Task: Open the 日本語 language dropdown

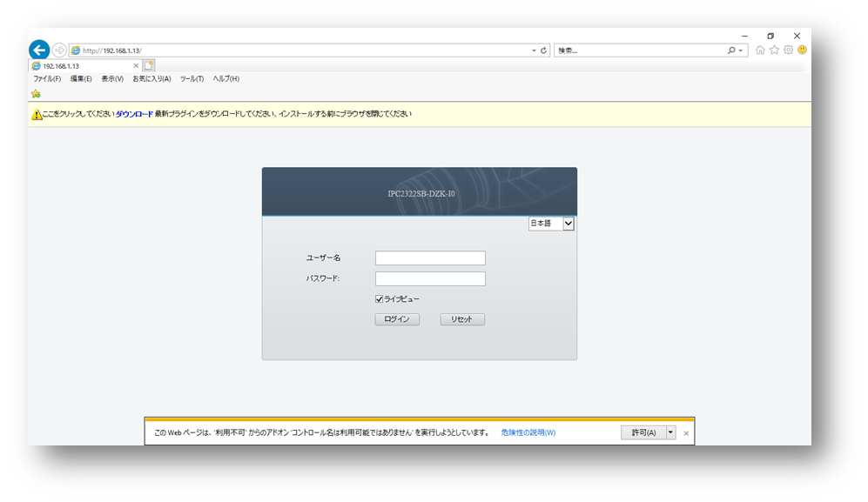Action: tap(551, 224)
